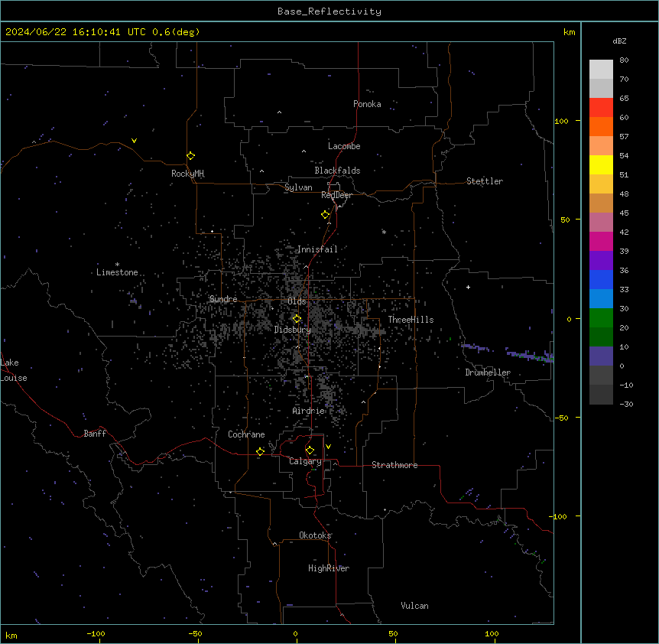Click the Ponoka city label
659x644 pixels.
tap(367, 104)
